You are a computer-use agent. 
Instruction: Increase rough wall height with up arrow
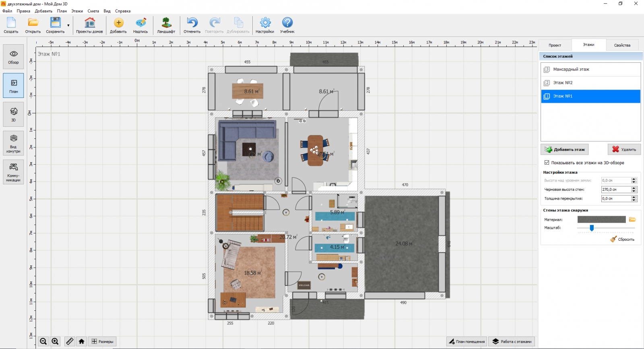click(x=634, y=188)
